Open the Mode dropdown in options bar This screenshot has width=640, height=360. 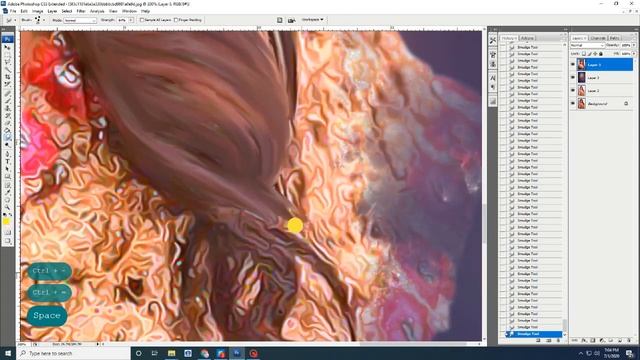(x=80, y=20)
